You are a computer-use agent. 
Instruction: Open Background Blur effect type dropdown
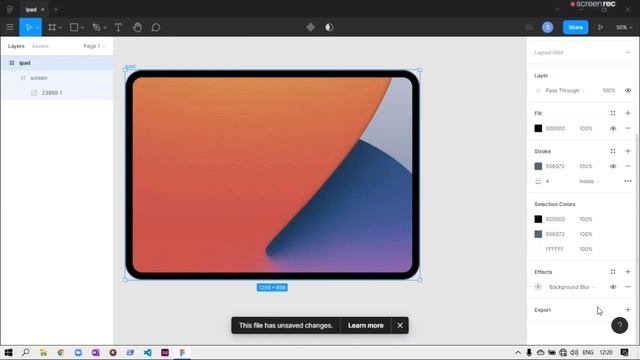coord(572,287)
